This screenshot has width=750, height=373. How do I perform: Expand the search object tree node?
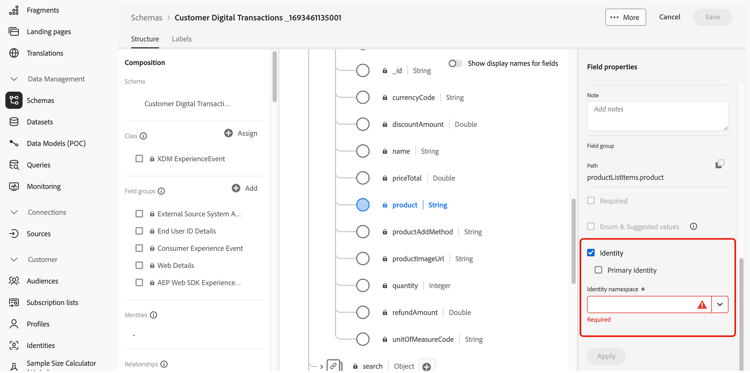coord(321,367)
